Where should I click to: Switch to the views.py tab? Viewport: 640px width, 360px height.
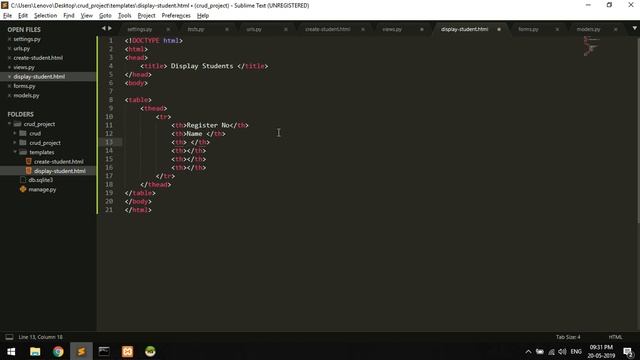392,29
